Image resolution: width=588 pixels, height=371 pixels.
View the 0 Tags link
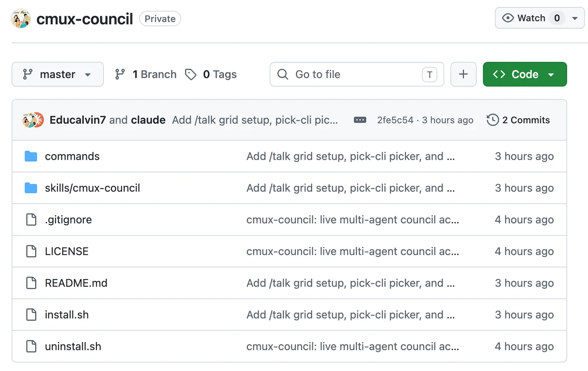(211, 74)
